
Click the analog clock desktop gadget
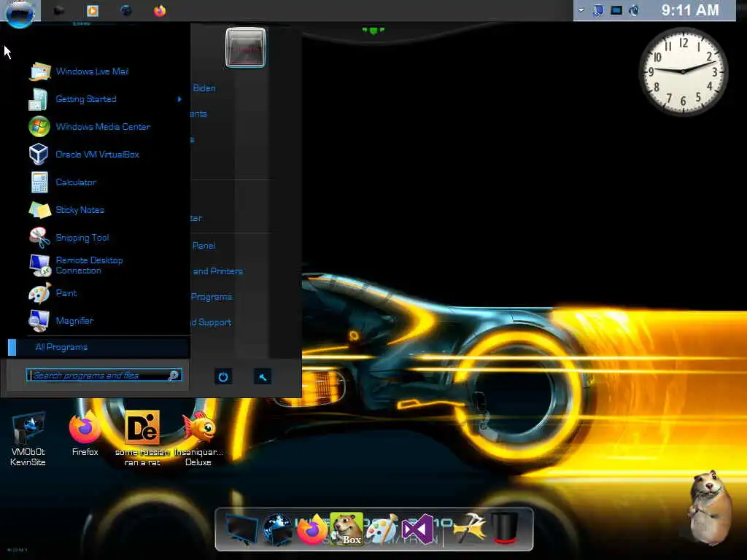pos(683,71)
